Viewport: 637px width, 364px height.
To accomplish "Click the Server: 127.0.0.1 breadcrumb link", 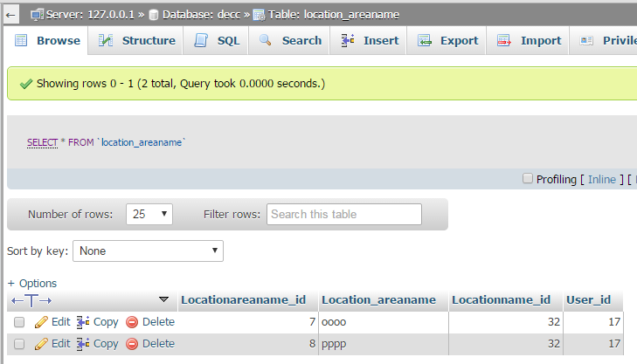I will point(90,15).
